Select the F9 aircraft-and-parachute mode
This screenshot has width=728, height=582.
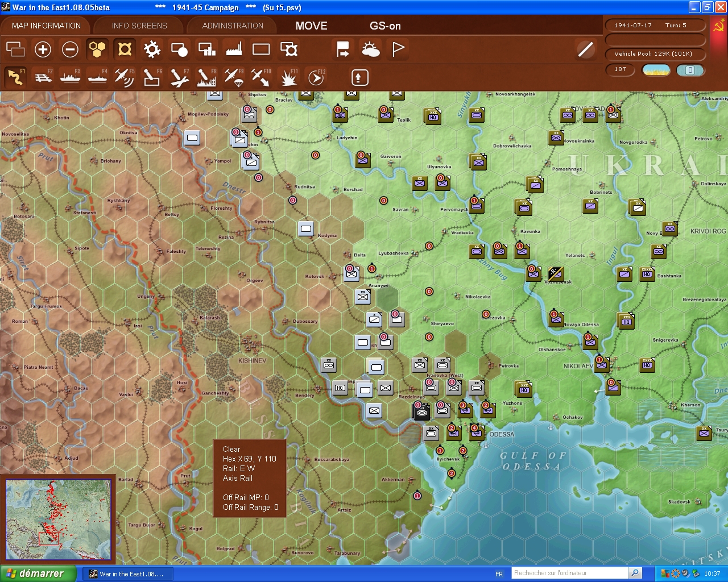click(x=234, y=77)
